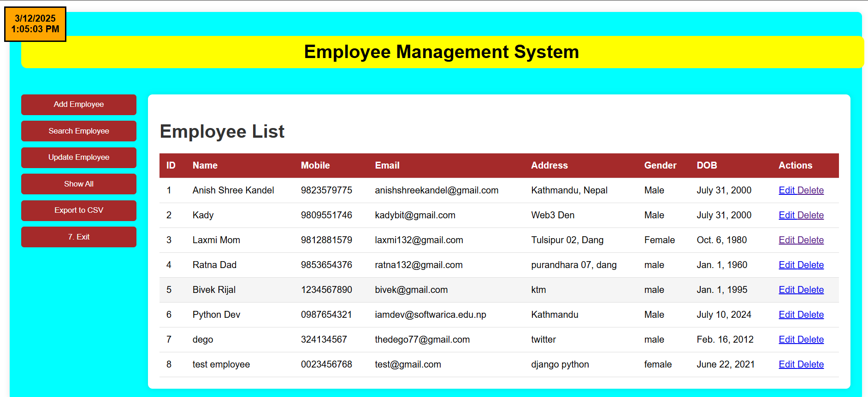This screenshot has height=397, width=868.
Task: Click the date and time clock box
Action: point(35,24)
